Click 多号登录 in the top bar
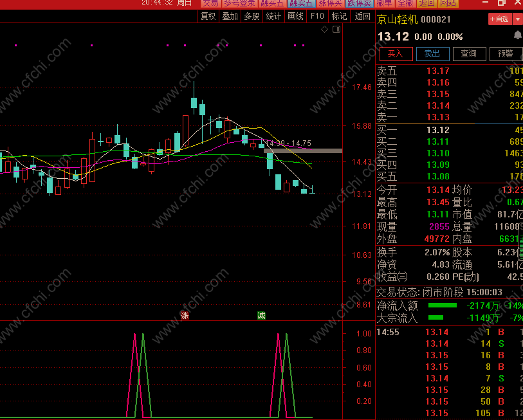 [239, 3]
